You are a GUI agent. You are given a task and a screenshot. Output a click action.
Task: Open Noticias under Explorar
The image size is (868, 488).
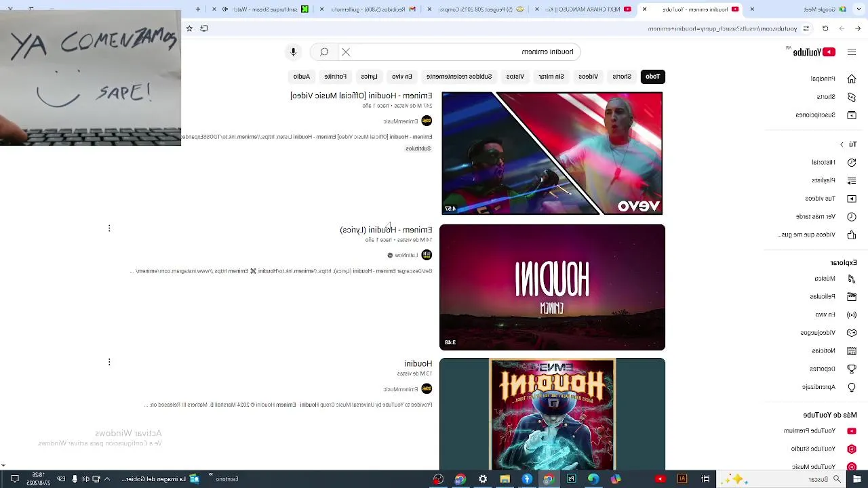pos(833,350)
